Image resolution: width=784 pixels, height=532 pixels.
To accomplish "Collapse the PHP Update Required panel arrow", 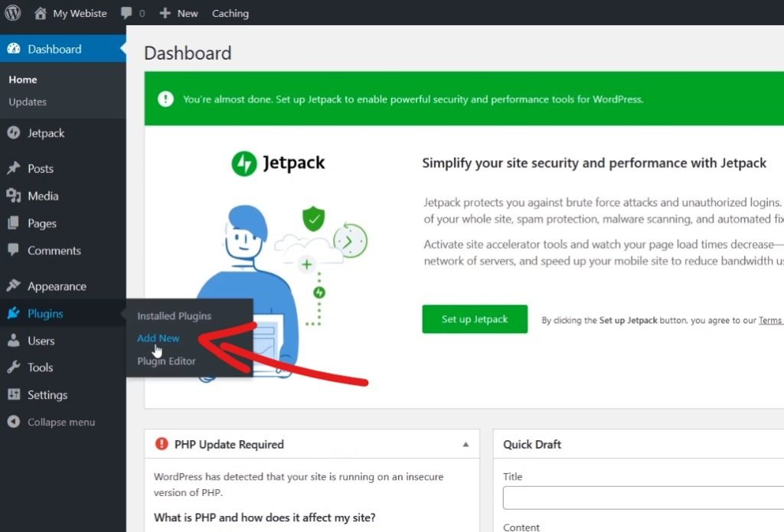I will (465, 444).
